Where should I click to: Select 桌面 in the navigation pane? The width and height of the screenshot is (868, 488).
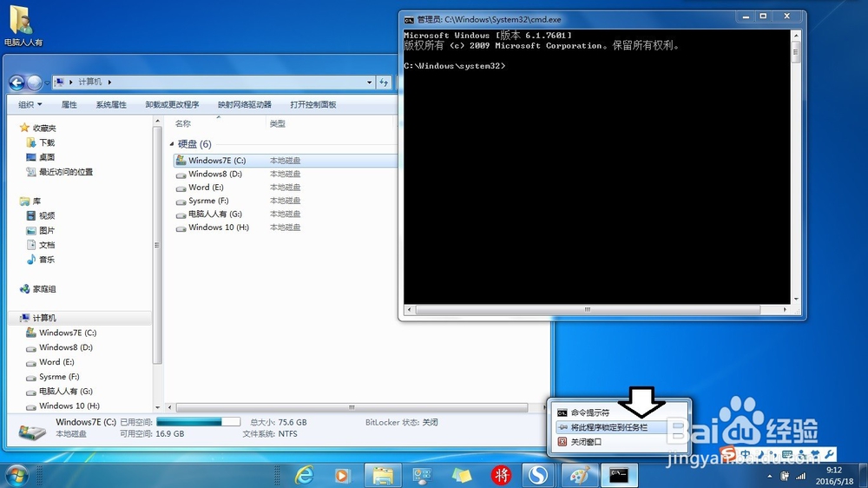click(x=41, y=157)
